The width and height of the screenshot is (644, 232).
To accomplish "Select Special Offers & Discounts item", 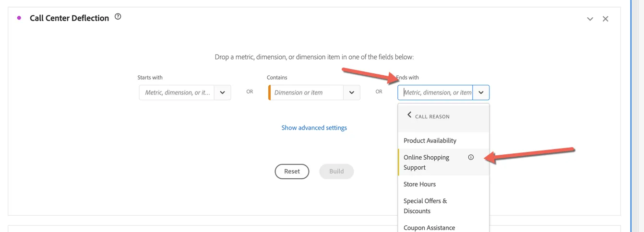I will (443, 206).
